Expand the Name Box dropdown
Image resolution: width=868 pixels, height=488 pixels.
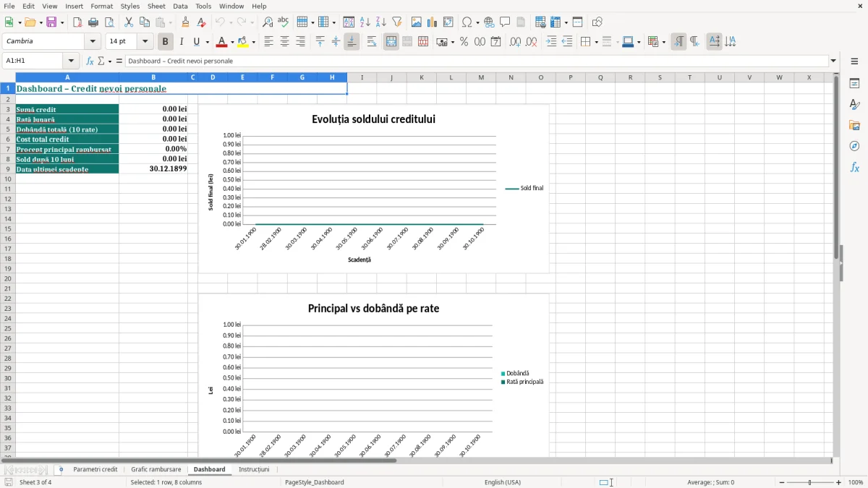(71, 61)
